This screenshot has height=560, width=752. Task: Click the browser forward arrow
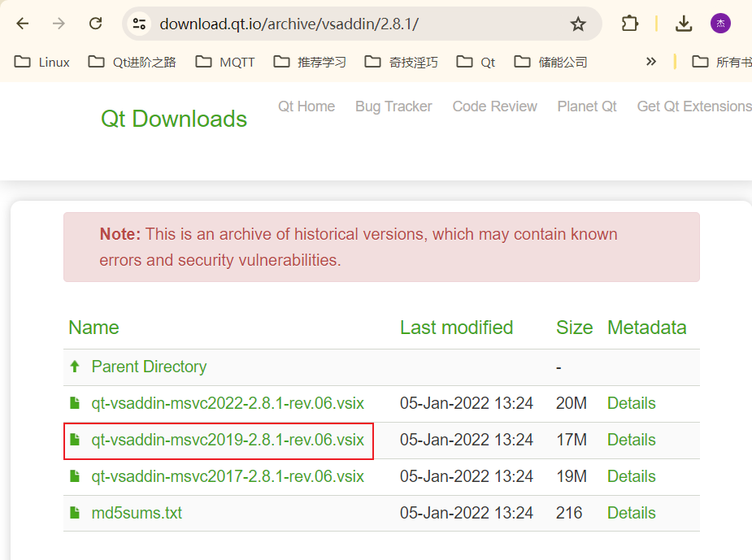pyautogui.click(x=59, y=24)
